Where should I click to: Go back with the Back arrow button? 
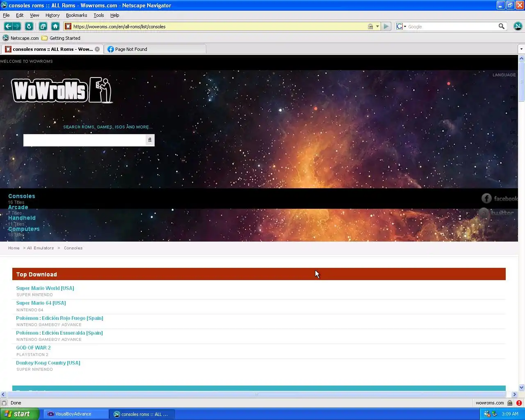point(8,26)
